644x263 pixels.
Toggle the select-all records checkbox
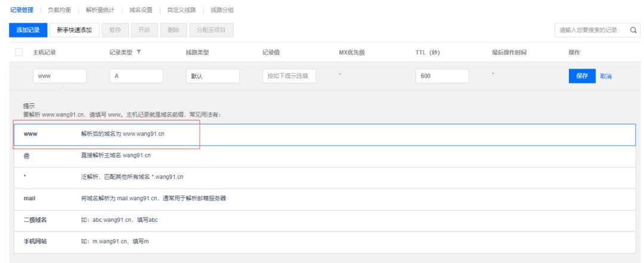18,52
